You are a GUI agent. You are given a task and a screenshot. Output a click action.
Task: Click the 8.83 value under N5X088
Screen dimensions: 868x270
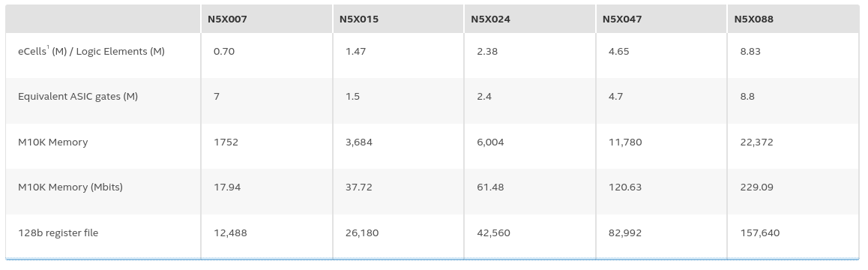(x=750, y=52)
